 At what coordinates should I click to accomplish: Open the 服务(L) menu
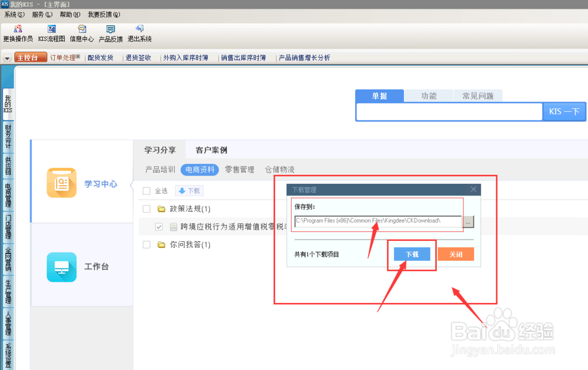(42, 15)
